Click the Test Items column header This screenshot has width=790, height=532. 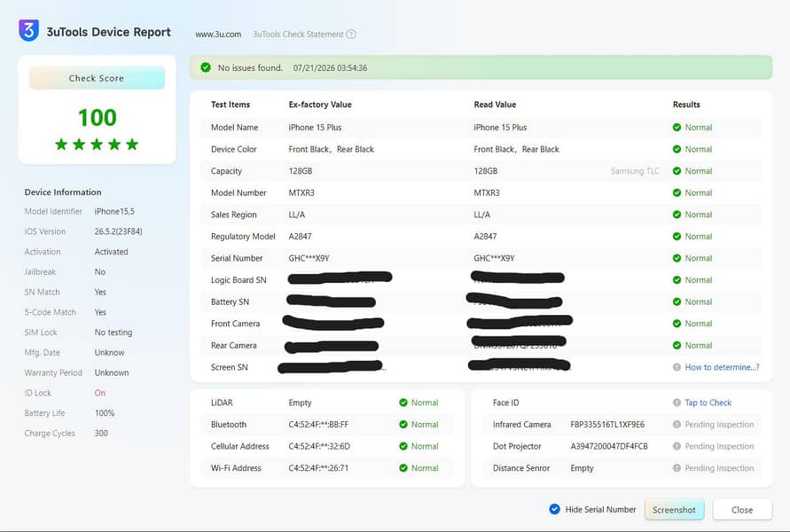click(x=231, y=105)
